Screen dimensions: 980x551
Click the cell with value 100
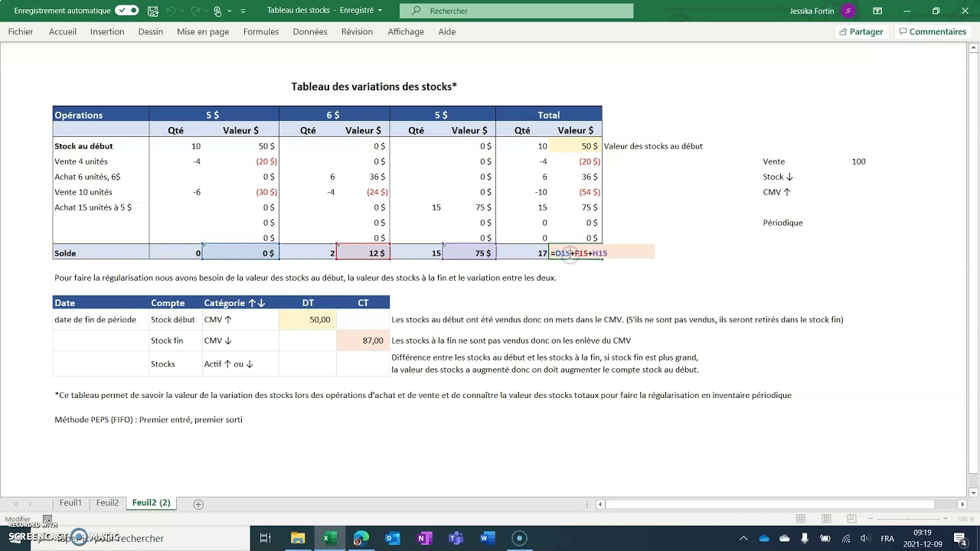(859, 161)
